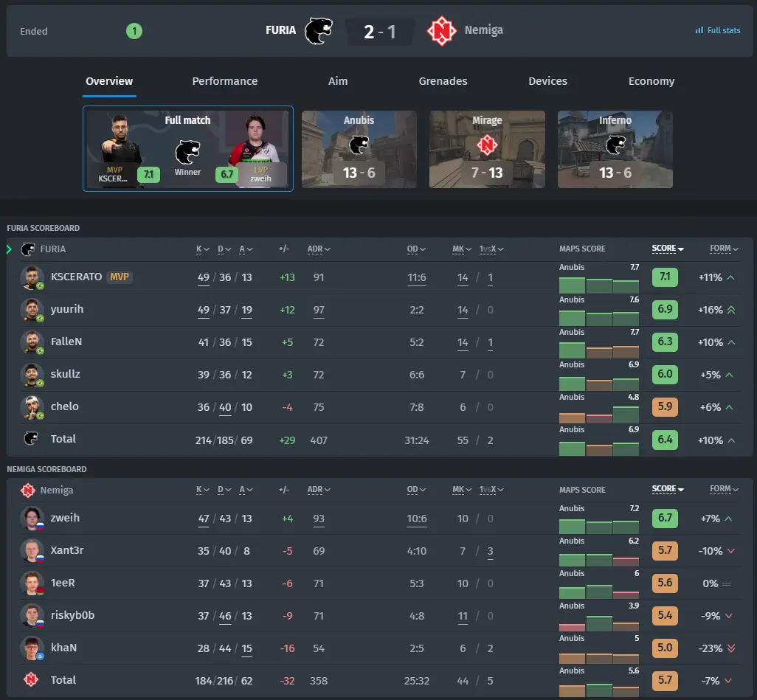Click Nemiga logo in scoreboard header row

coord(28,491)
